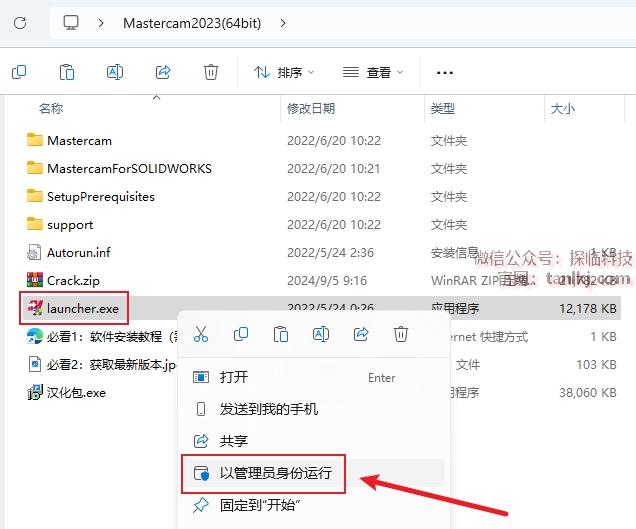The image size is (636, 529).
Task: Click the SetupPrerequisites folder icon
Action: [34, 196]
